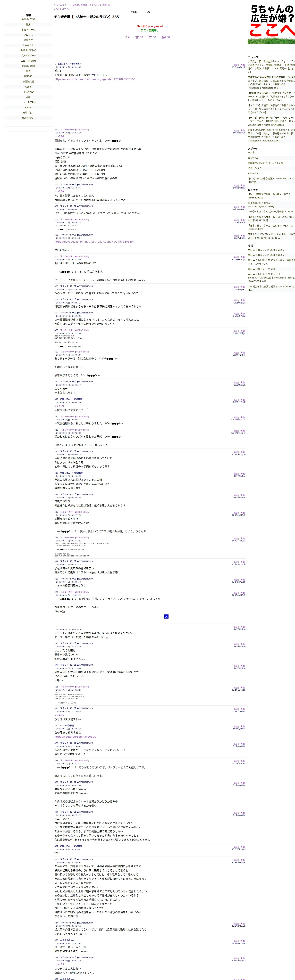Open the 5ch即うp → gzo.ai link
This screenshot has height=980, width=295.
150,27
